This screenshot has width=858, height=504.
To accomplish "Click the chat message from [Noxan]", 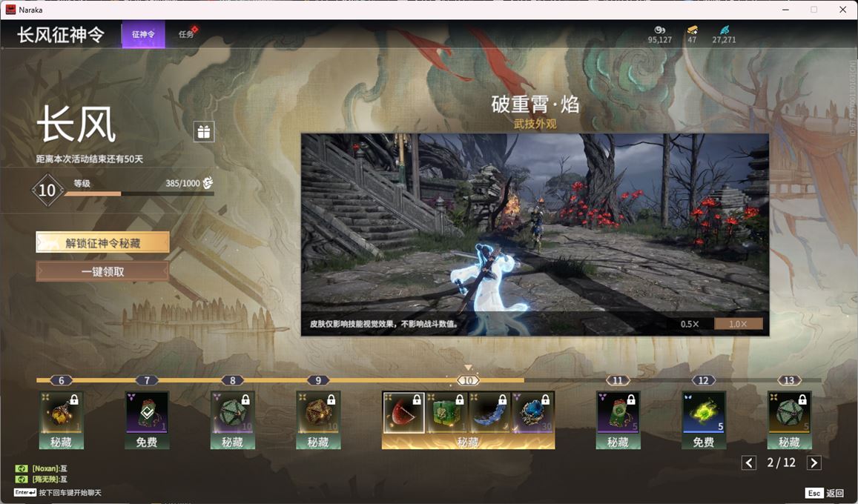I will 49,468.
